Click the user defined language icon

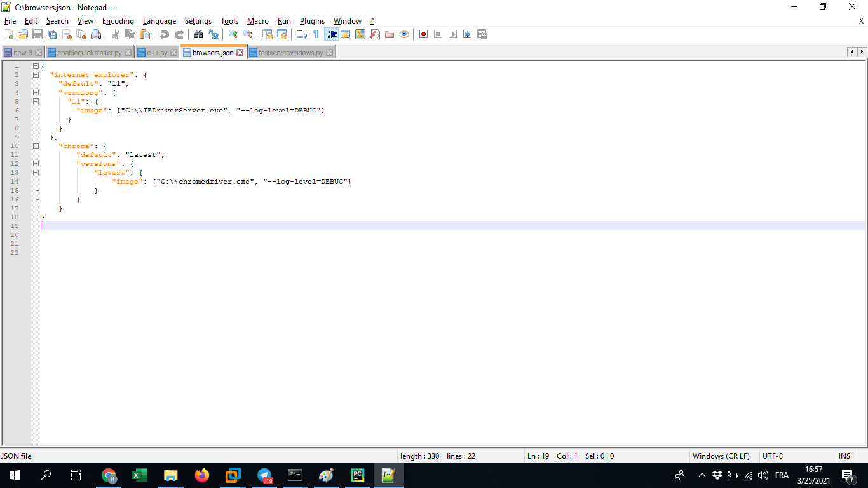pos(346,34)
